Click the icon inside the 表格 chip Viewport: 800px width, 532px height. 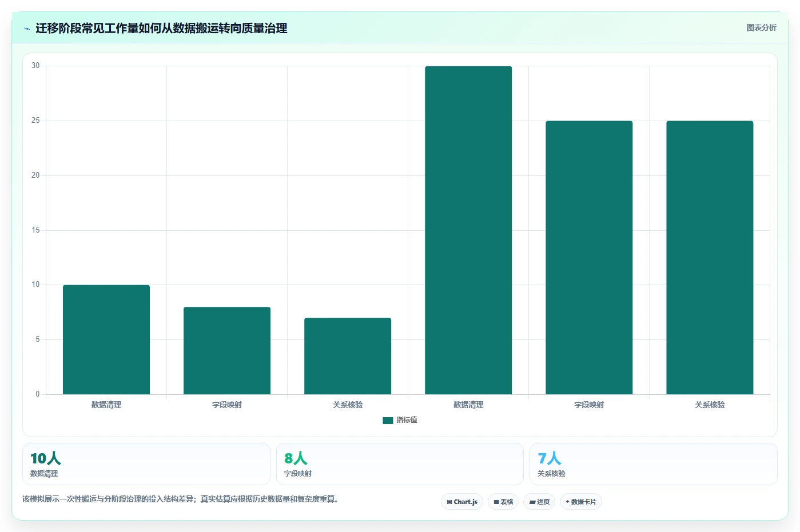pos(496,502)
